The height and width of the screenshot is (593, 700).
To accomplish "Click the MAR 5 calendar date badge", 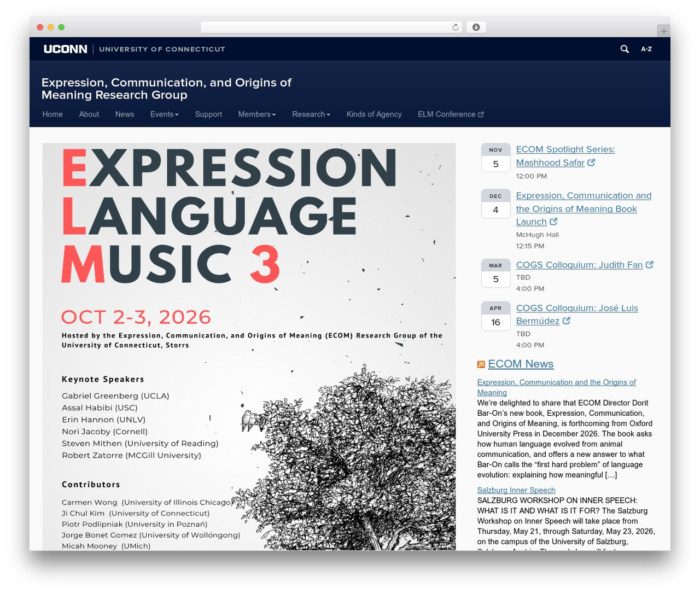I will click(495, 273).
